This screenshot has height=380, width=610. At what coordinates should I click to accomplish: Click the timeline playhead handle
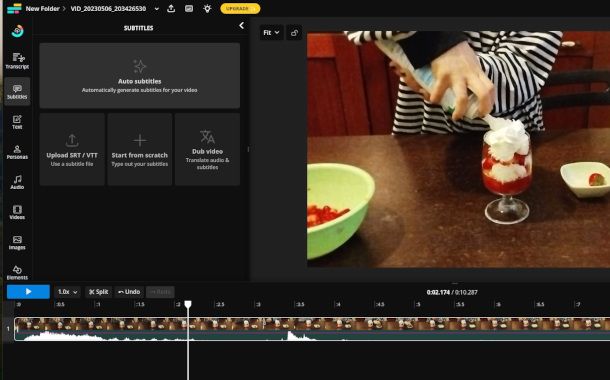click(x=188, y=304)
